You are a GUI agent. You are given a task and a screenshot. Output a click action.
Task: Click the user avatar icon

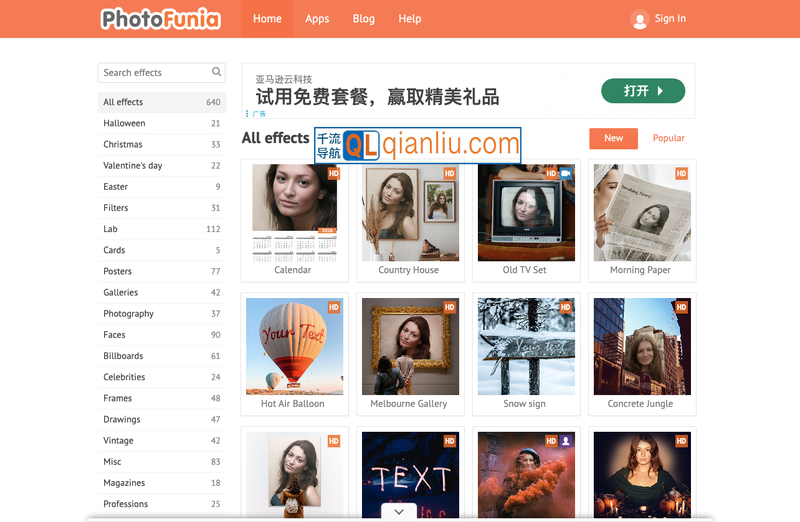pyautogui.click(x=639, y=19)
